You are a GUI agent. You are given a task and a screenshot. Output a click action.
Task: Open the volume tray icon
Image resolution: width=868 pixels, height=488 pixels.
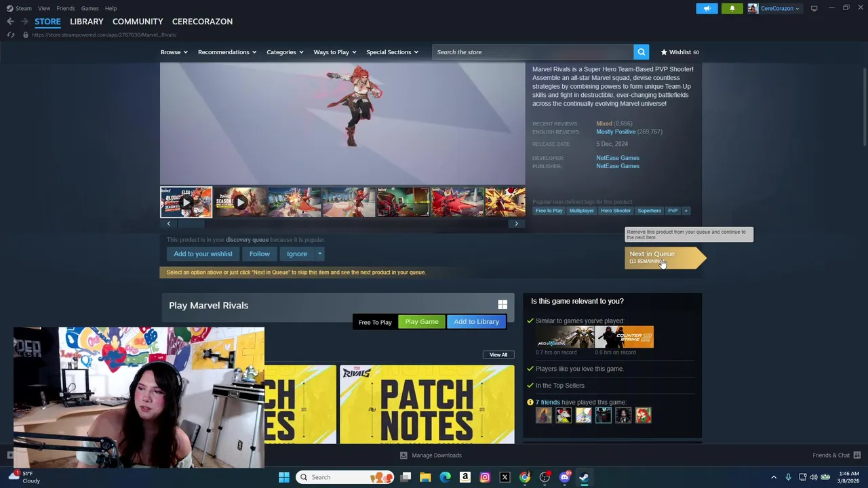click(x=814, y=477)
